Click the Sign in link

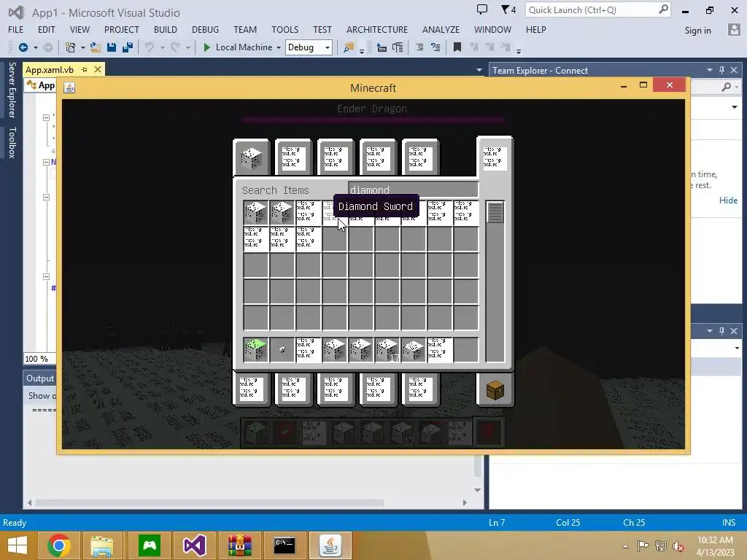(x=697, y=31)
